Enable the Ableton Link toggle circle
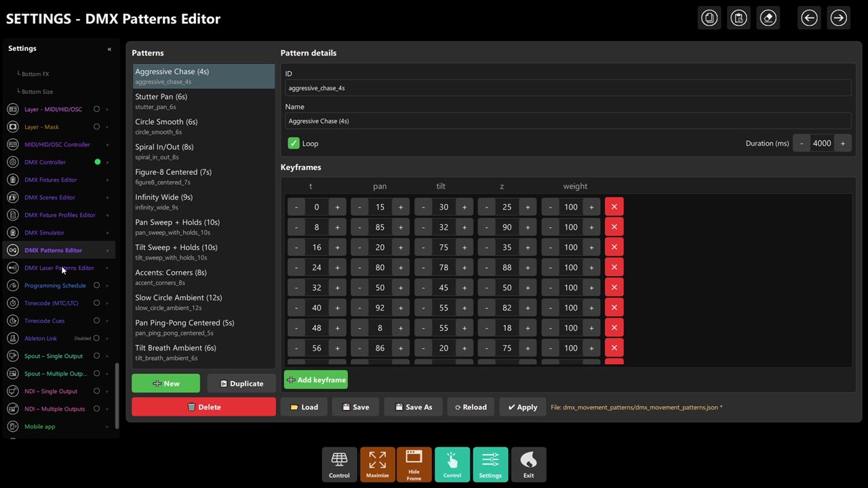 [x=97, y=338]
